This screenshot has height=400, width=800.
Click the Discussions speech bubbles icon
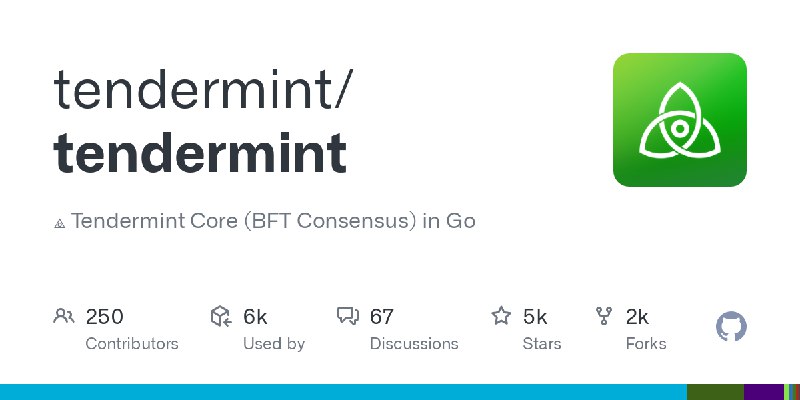pyautogui.click(x=348, y=317)
